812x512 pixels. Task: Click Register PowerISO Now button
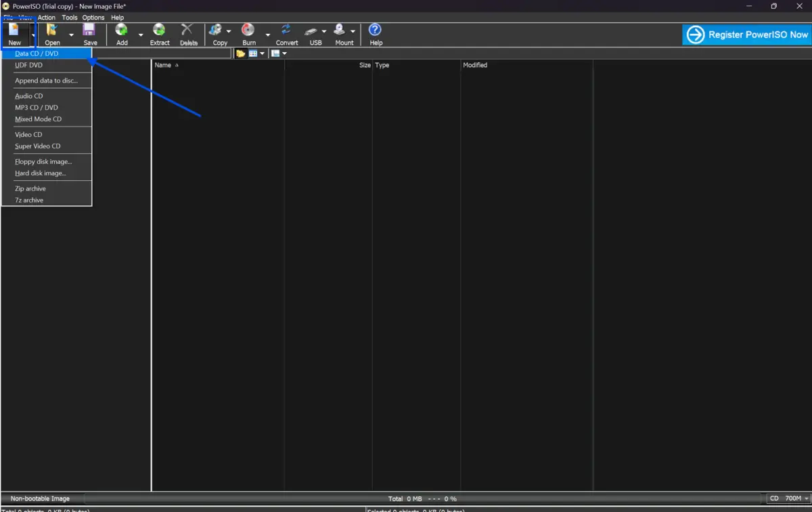click(x=747, y=35)
